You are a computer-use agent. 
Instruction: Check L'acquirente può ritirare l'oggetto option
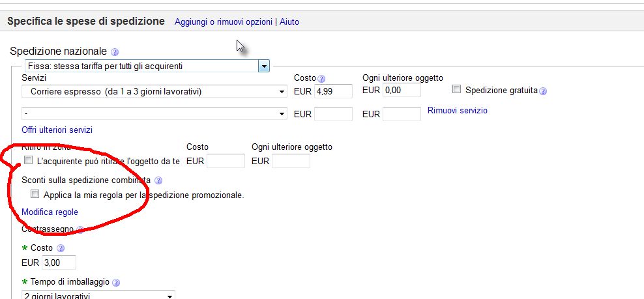pos(28,160)
